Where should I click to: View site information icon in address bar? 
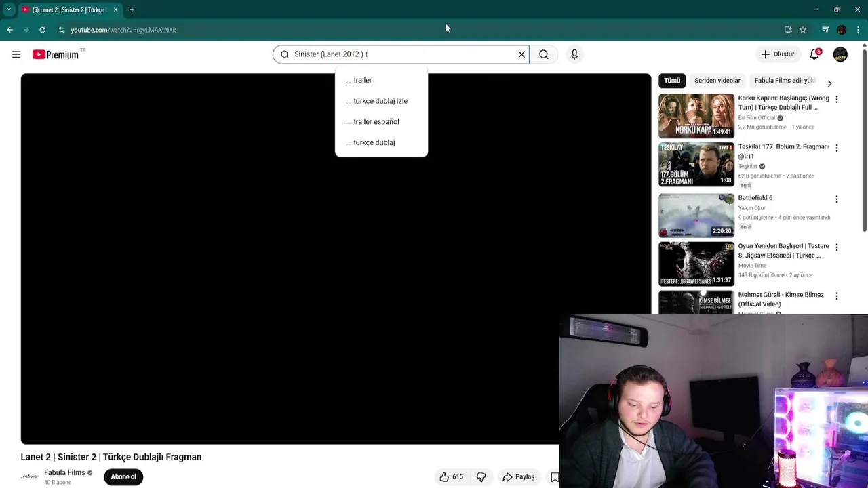[62, 30]
